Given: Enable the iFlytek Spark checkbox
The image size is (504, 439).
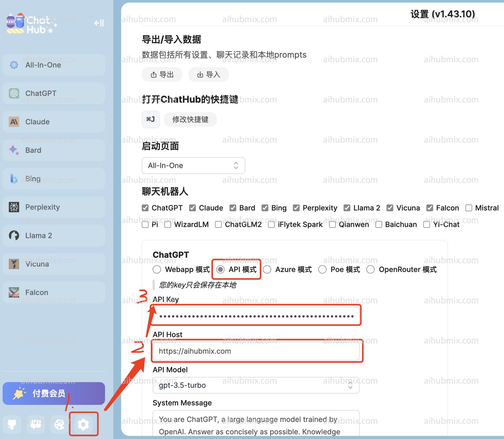Looking at the screenshot, I should coord(271,224).
